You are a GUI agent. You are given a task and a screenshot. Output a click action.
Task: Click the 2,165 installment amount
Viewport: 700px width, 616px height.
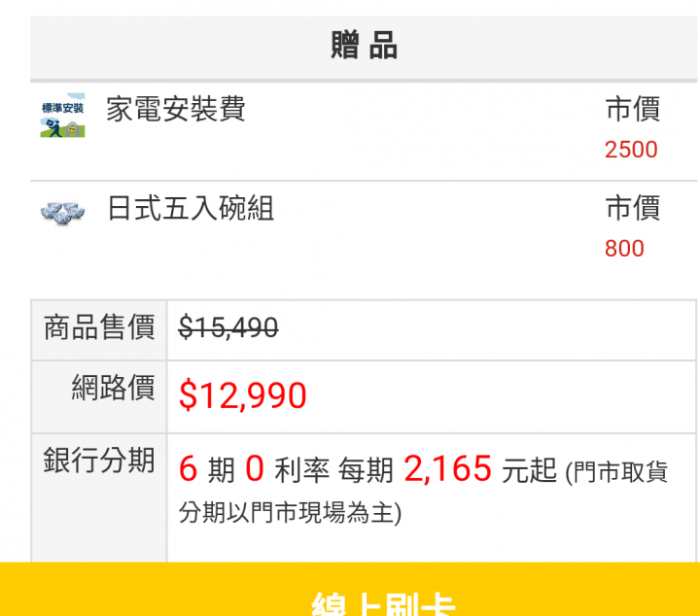[448, 469]
